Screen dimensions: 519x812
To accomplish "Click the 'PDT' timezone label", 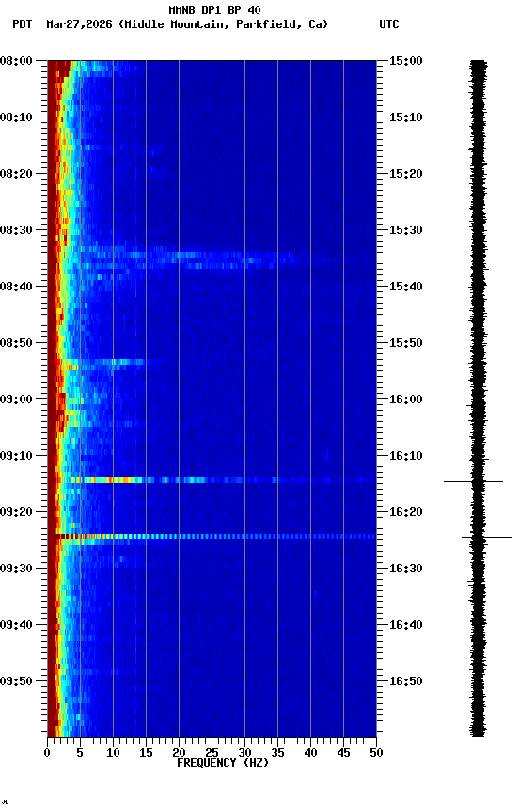I will pyautogui.click(x=23, y=24).
